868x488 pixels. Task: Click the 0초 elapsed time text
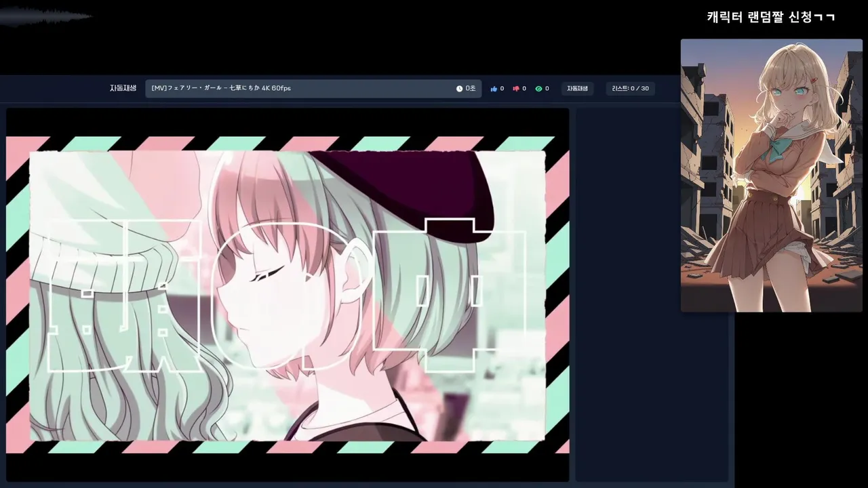coord(471,89)
